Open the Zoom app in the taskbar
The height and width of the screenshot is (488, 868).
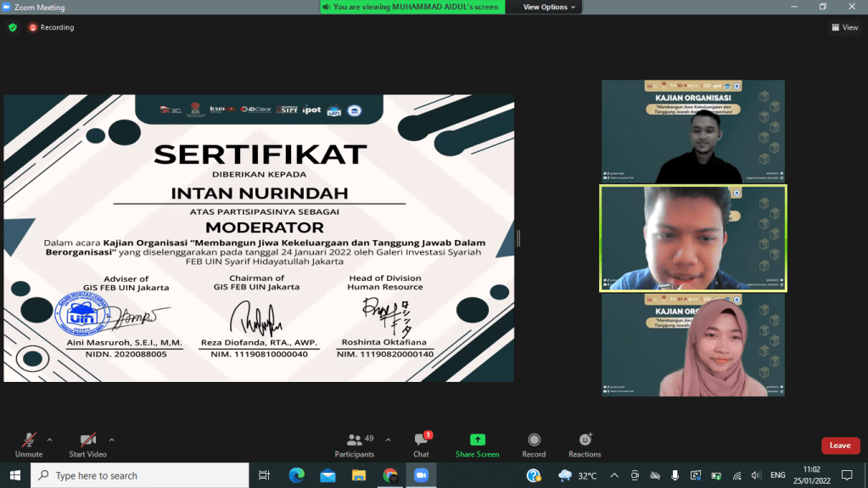point(421,475)
